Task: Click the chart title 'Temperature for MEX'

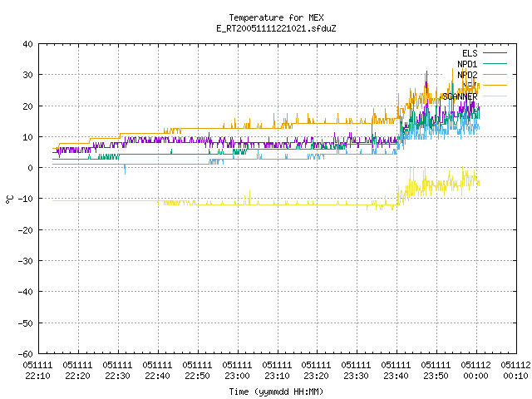Action: 276,17
